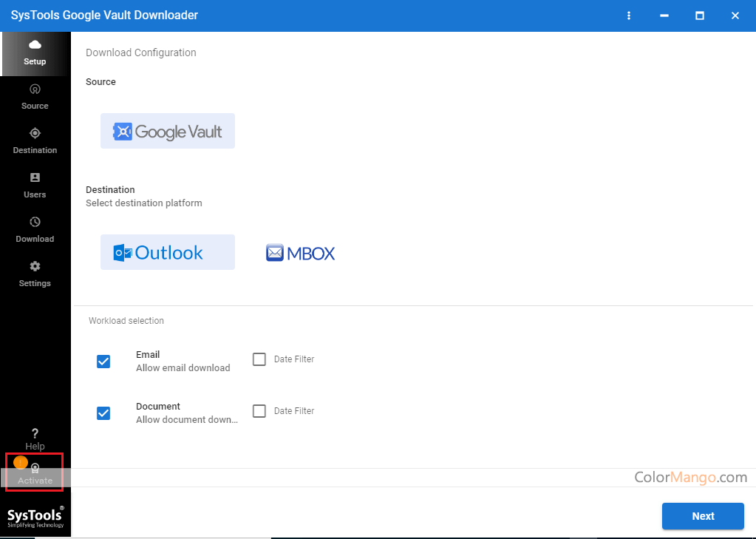
Task: Click the orange notification badge on Activate
Action: (21, 463)
